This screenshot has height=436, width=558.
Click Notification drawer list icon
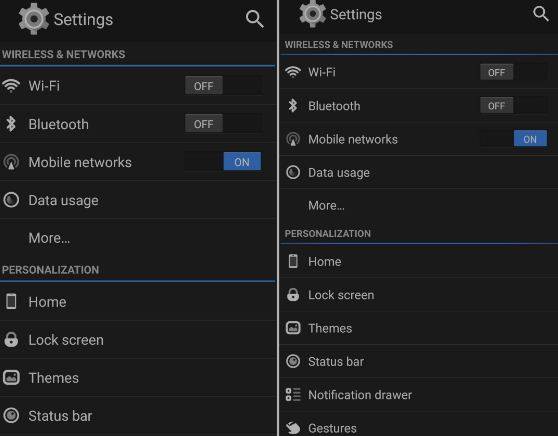pyautogui.click(x=293, y=394)
